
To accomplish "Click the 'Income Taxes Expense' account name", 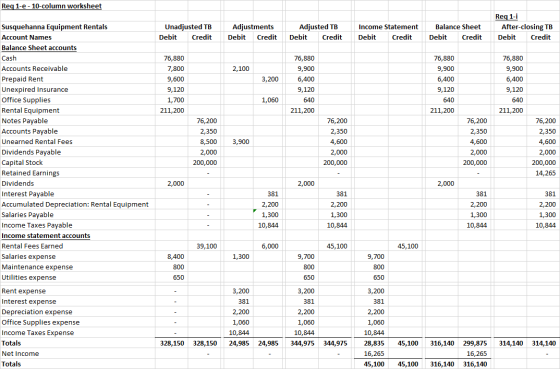I will 38,333.
